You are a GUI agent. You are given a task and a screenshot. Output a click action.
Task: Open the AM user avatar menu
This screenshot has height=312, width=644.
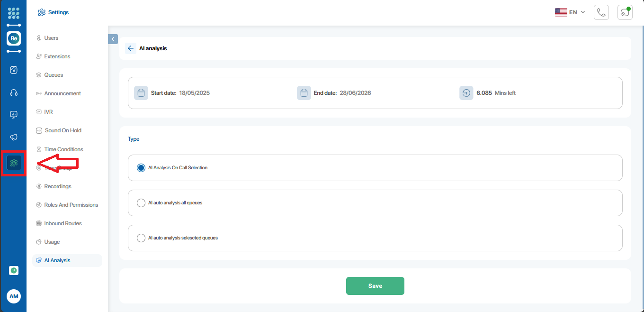tap(14, 296)
